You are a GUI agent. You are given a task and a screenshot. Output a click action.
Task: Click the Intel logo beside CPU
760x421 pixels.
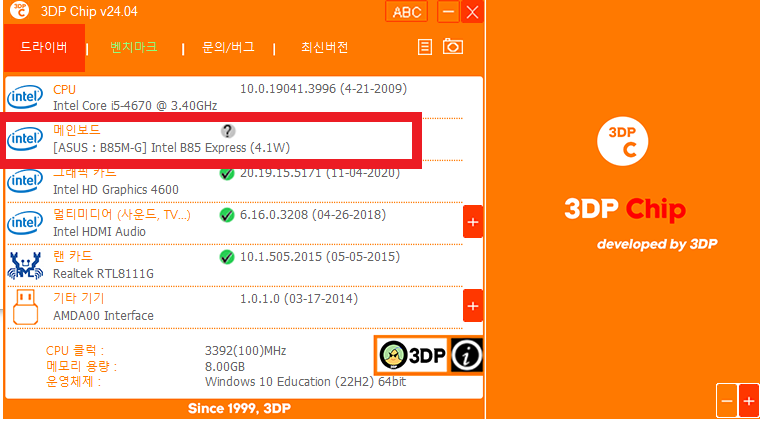coord(25,97)
